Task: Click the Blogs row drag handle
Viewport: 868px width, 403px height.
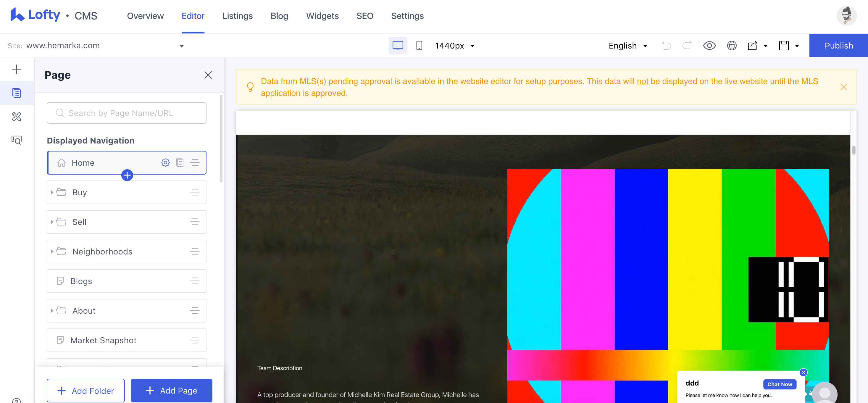Action: [x=195, y=281]
